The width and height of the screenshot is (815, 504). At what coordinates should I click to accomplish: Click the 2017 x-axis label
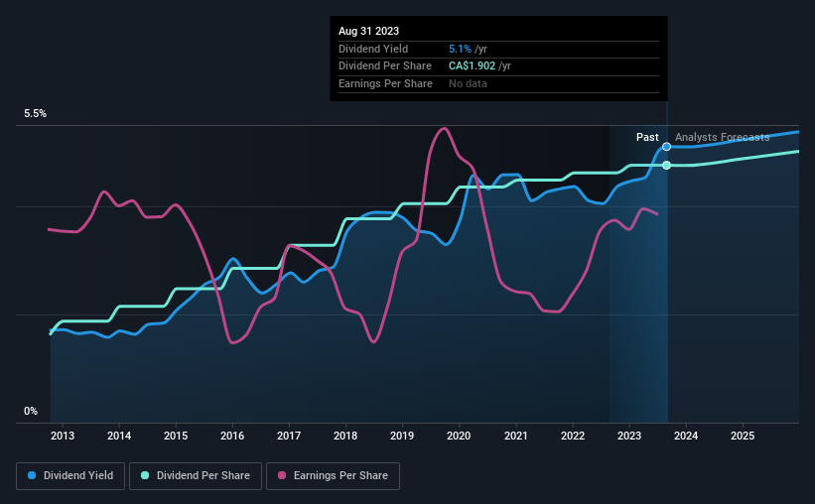[x=289, y=436]
